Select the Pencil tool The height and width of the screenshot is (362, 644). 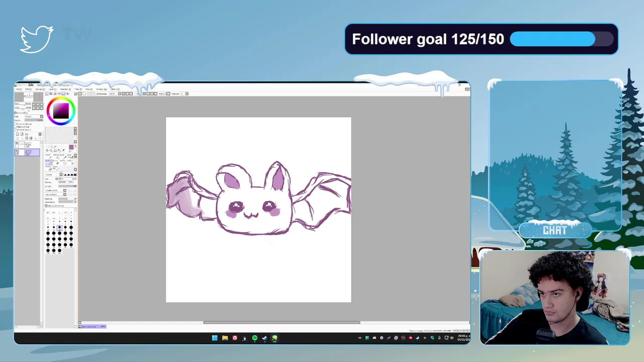[x=49, y=156]
